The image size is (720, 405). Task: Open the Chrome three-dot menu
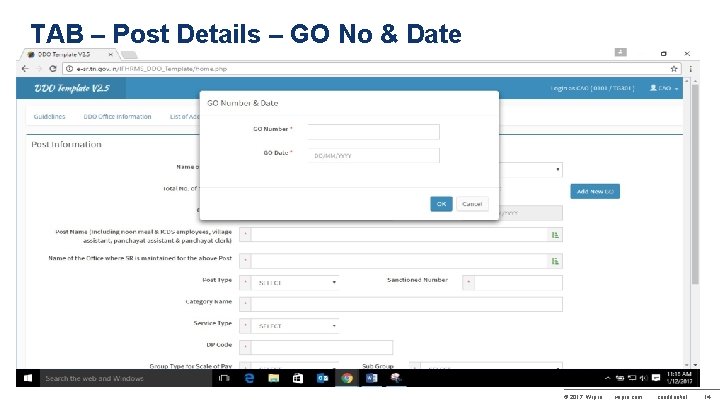tap(690, 69)
